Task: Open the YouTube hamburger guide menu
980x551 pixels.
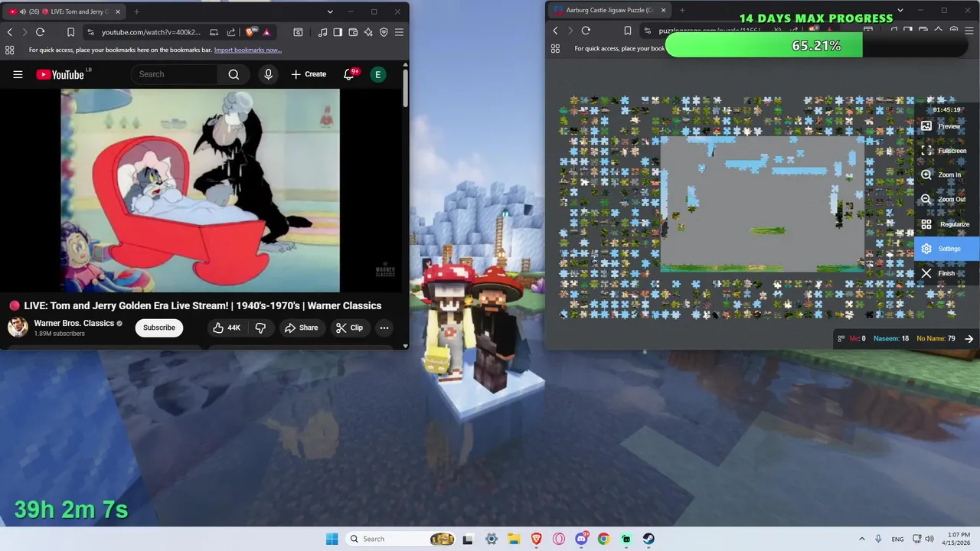Action: click(18, 74)
